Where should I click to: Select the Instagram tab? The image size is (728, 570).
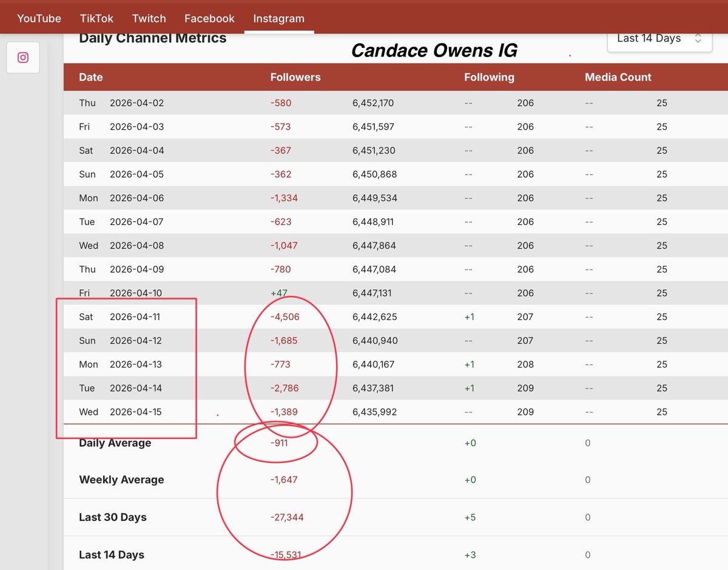click(279, 18)
